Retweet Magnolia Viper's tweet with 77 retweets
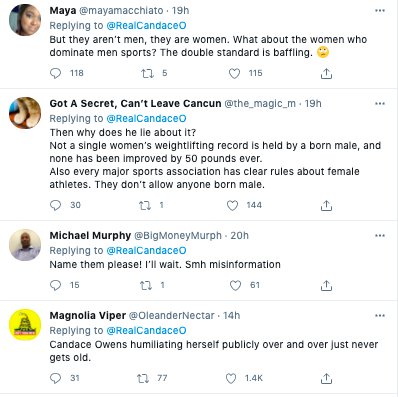The width and height of the screenshot is (398, 397). click(143, 378)
